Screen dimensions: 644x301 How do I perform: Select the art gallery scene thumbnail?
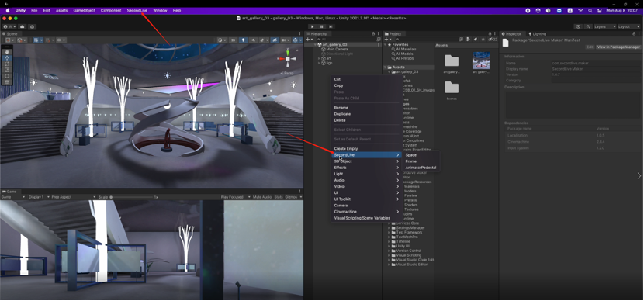[x=481, y=61]
